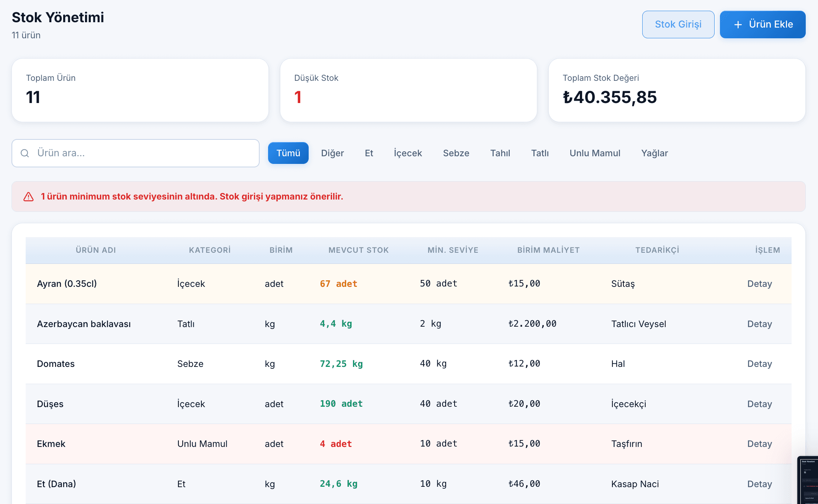Filter by Et category
The width and height of the screenshot is (818, 504).
tap(369, 153)
